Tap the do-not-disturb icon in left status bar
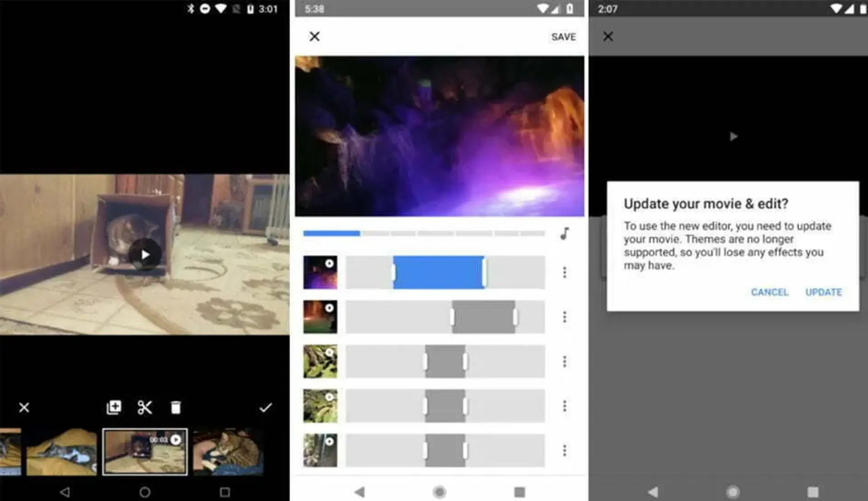Image resolution: width=868 pixels, height=501 pixels. pyautogui.click(x=205, y=9)
